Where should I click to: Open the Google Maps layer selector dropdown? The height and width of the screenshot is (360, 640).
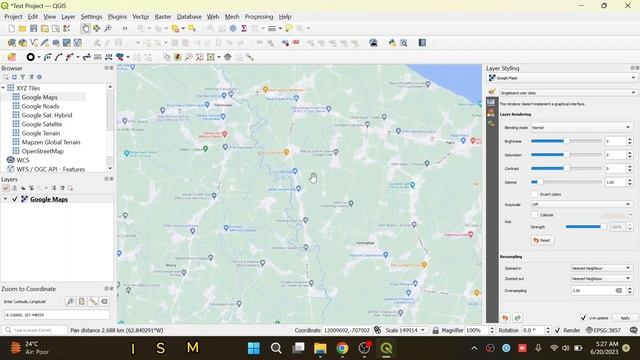[561, 78]
